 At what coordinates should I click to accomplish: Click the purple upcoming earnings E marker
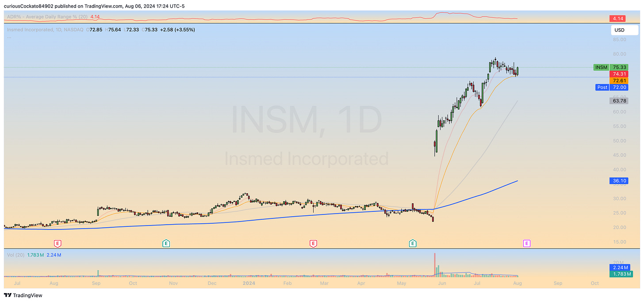pyautogui.click(x=527, y=243)
